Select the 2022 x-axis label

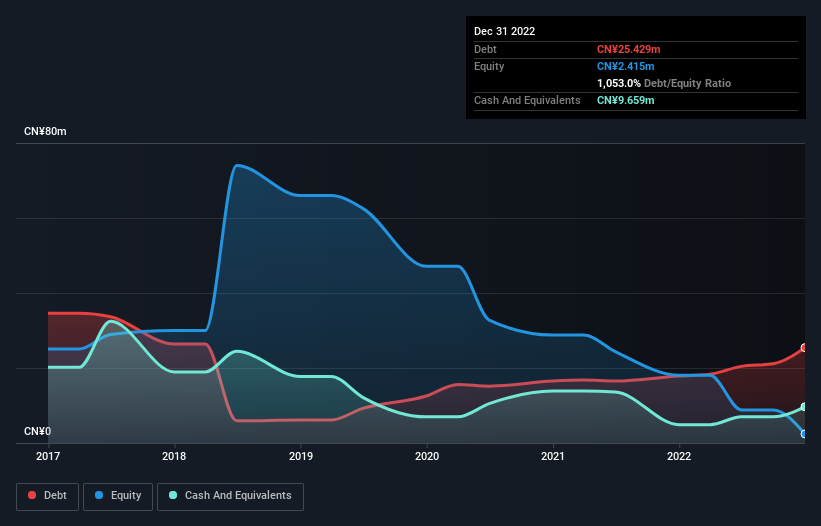point(679,456)
